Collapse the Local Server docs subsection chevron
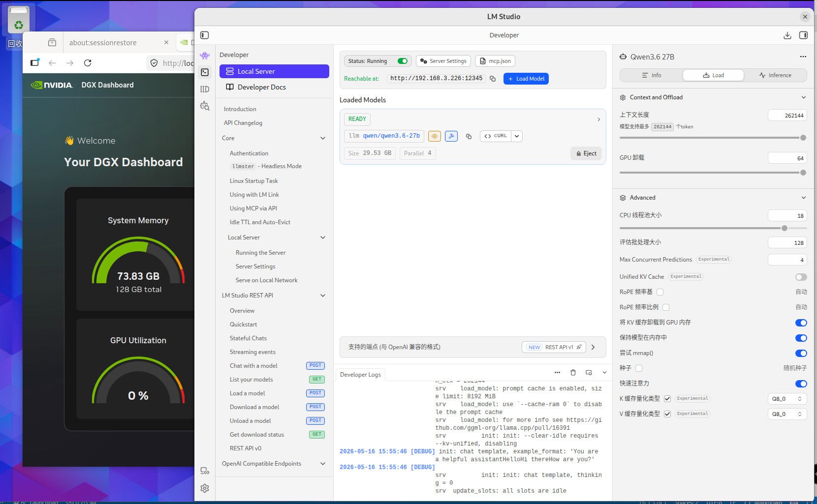The height and width of the screenshot is (504, 817). 323,237
